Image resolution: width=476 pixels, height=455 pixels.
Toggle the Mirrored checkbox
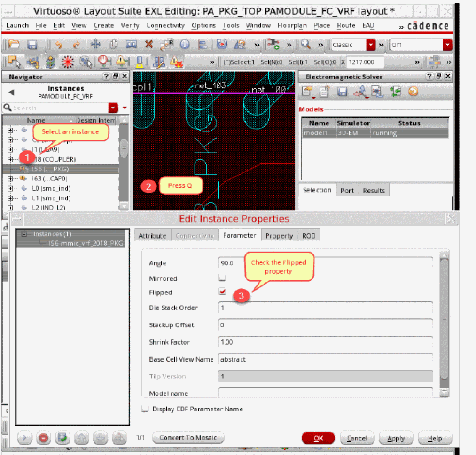click(222, 278)
